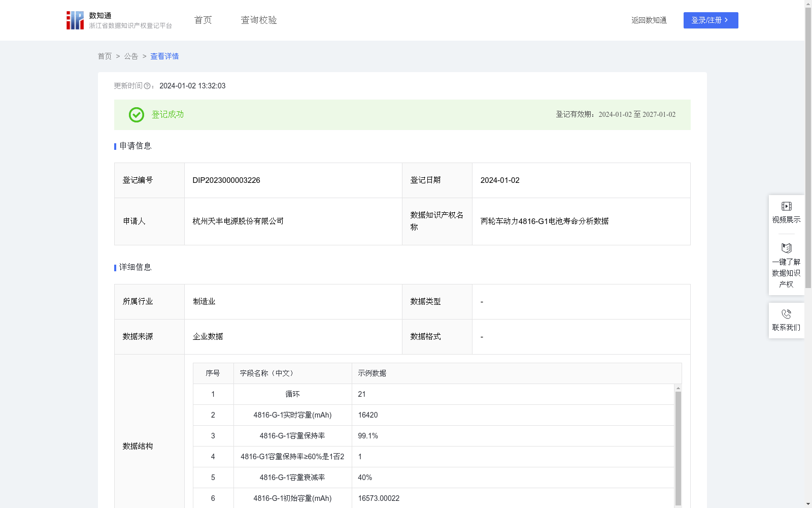The width and height of the screenshot is (812, 508).
Task: Click the 返回数知通 link
Action: point(649,20)
